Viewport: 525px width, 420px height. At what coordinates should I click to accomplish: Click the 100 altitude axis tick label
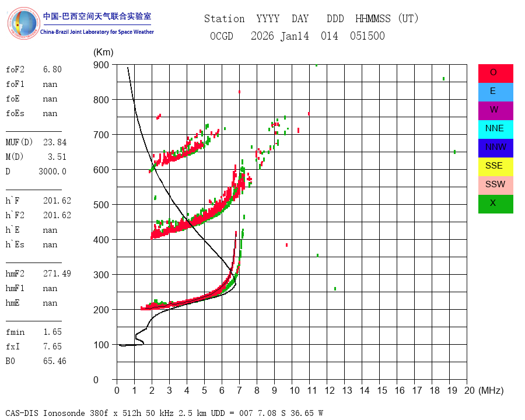click(x=101, y=345)
